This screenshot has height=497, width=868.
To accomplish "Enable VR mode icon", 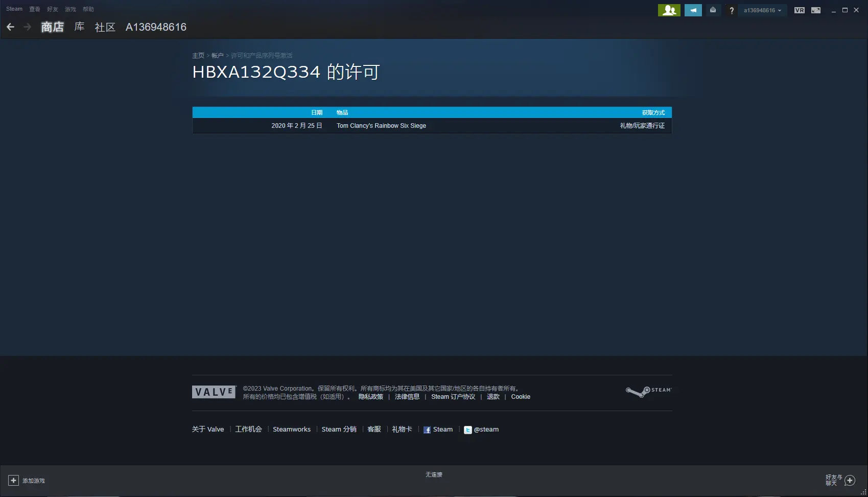I will pyautogui.click(x=800, y=10).
